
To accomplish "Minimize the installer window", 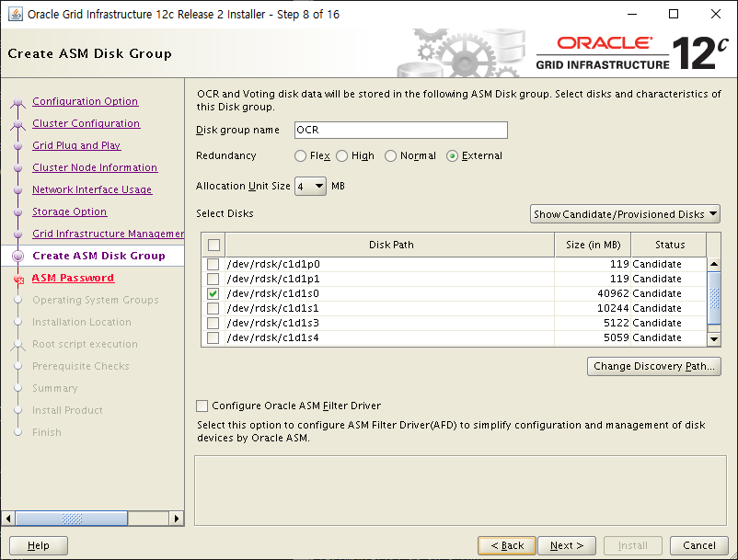I will coord(632,14).
